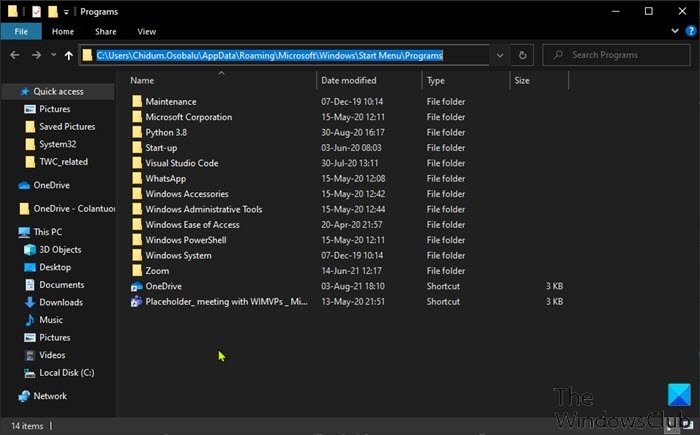The width and height of the screenshot is (700, 435).
Task: Select Windows Administrative Tools folder
Action: point(204,209)
